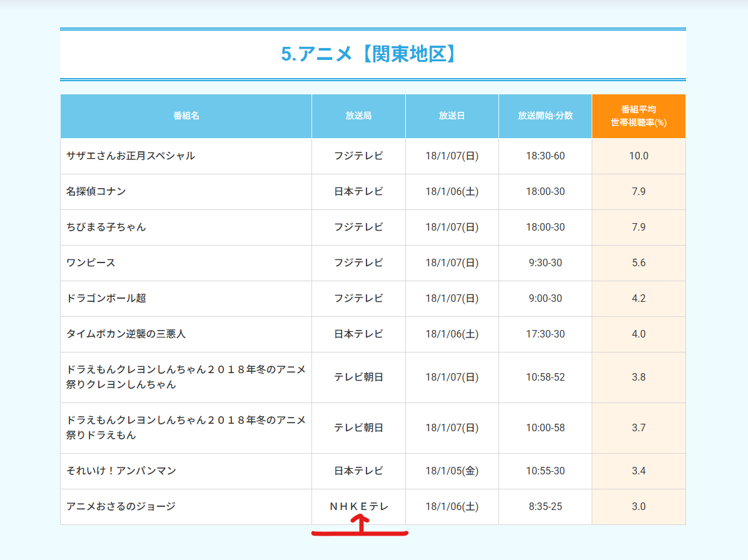748x560 pixels.
Task: Click フジテレビ in the ワンピース row
Action: tap(358, 262)
